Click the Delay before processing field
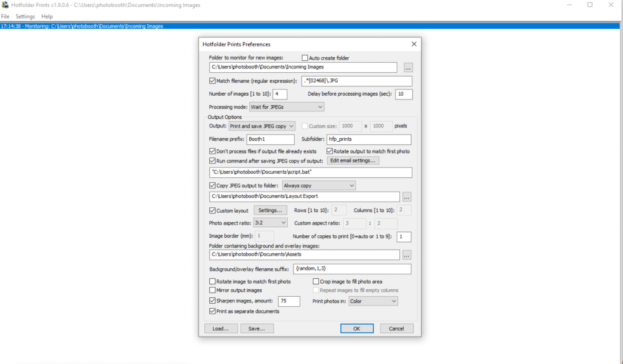623x364 pixels. point(404,94)
